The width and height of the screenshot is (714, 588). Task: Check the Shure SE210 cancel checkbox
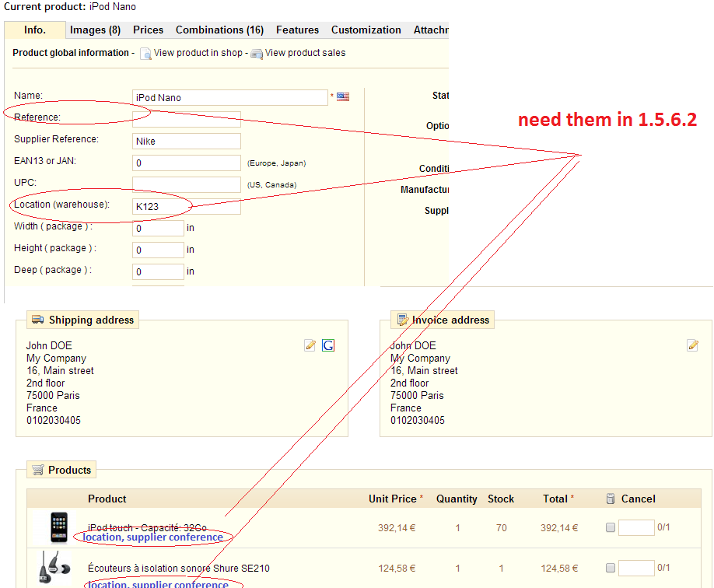(x=611, y=568)
